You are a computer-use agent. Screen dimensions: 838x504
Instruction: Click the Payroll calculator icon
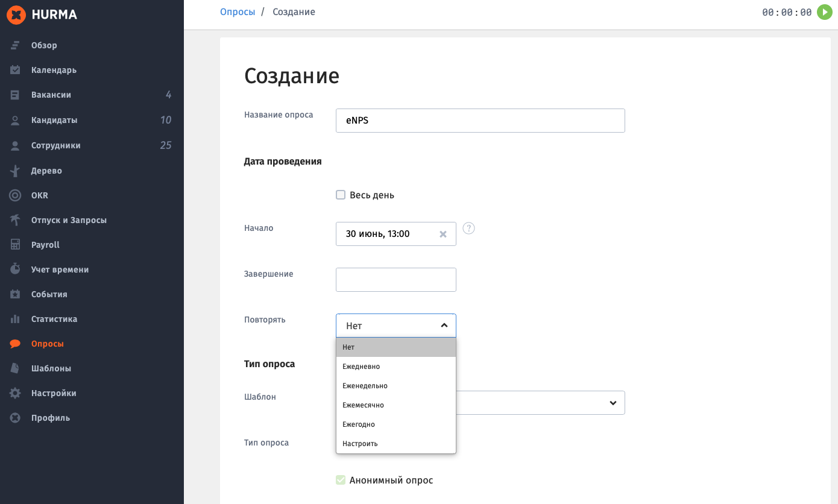[16, 245]
